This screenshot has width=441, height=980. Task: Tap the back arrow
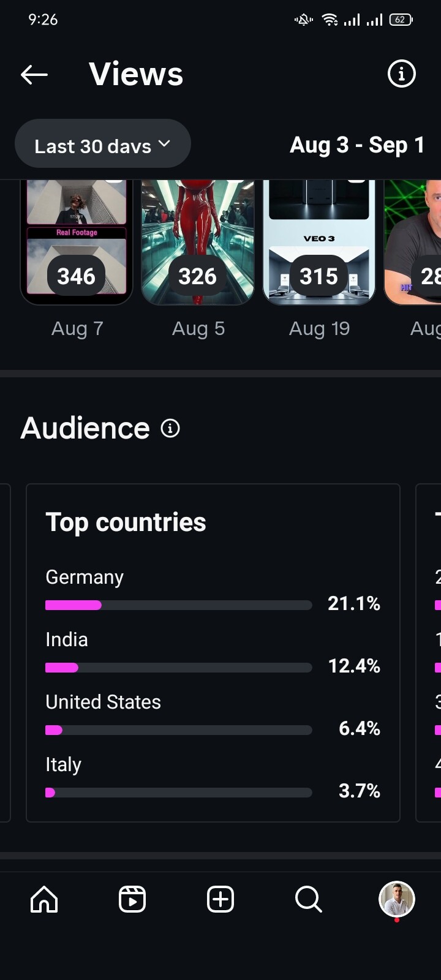tap(34, 75)
